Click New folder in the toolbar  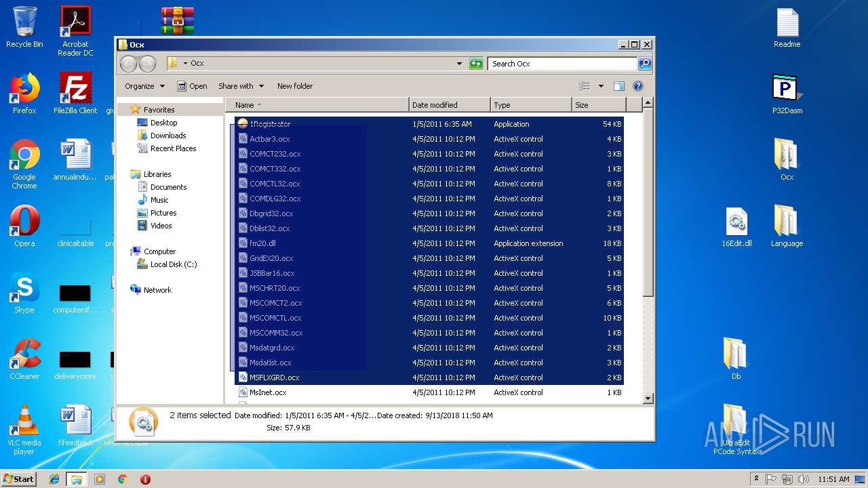[x=295, y=86]
